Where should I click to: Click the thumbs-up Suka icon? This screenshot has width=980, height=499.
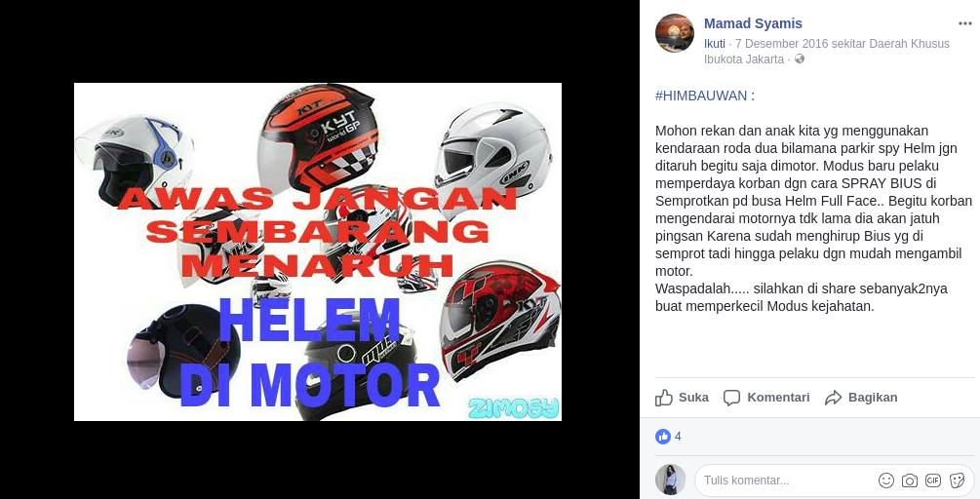[664, 398]
